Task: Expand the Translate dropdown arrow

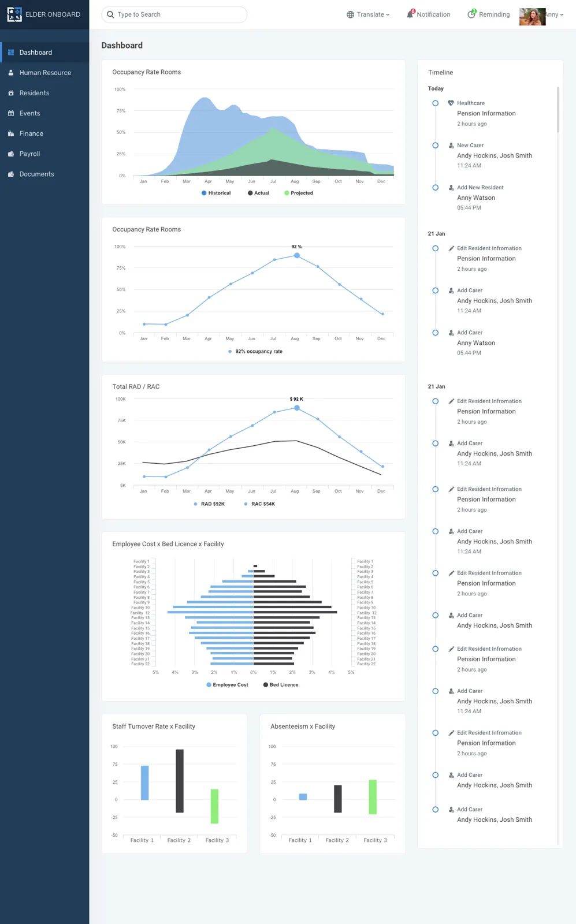Action: point(388,15)
